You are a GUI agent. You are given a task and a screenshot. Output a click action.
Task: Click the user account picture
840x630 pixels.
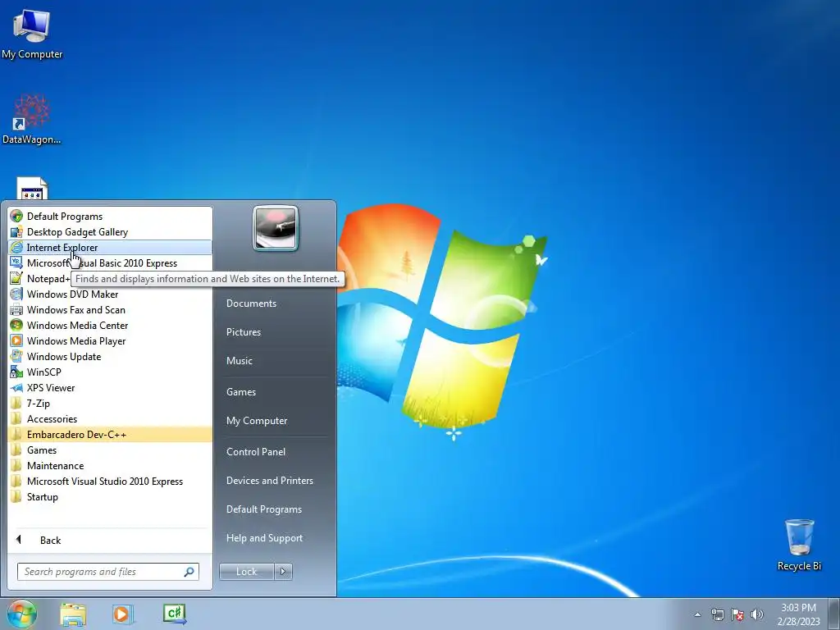click(x=276, y=228)
